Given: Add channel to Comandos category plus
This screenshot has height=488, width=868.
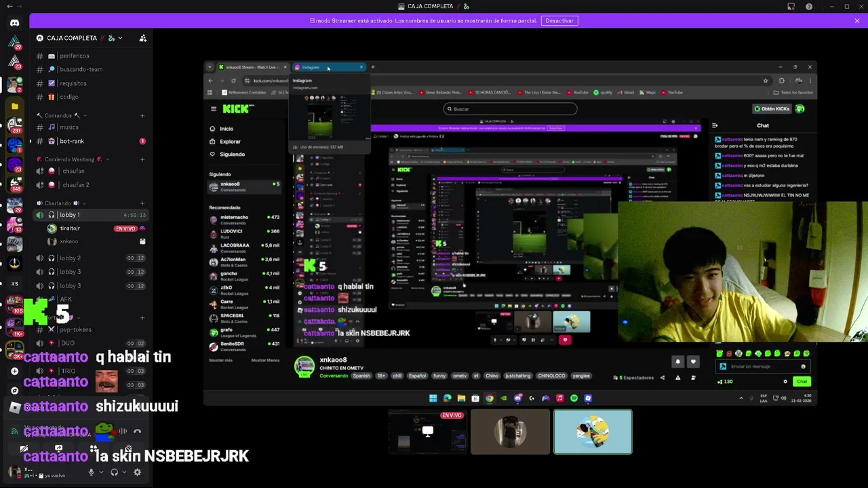Looking at the screenshot, I should pyautogui.click(x=142, y=116).
